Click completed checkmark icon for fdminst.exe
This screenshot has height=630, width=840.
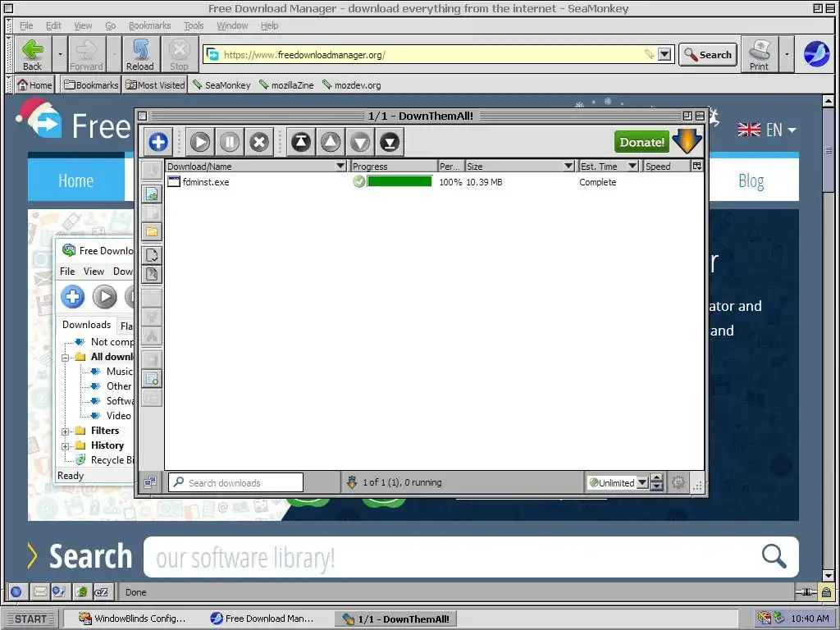[x=359, y=181]
